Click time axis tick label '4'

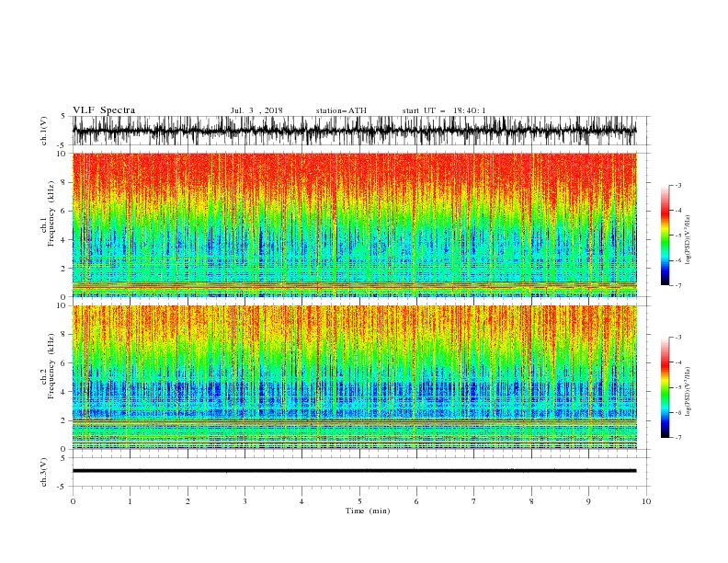click(301, 501)
